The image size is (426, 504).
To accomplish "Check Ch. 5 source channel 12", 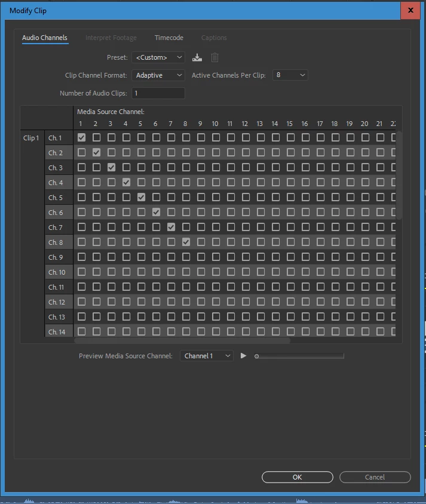I will (246, 197).
